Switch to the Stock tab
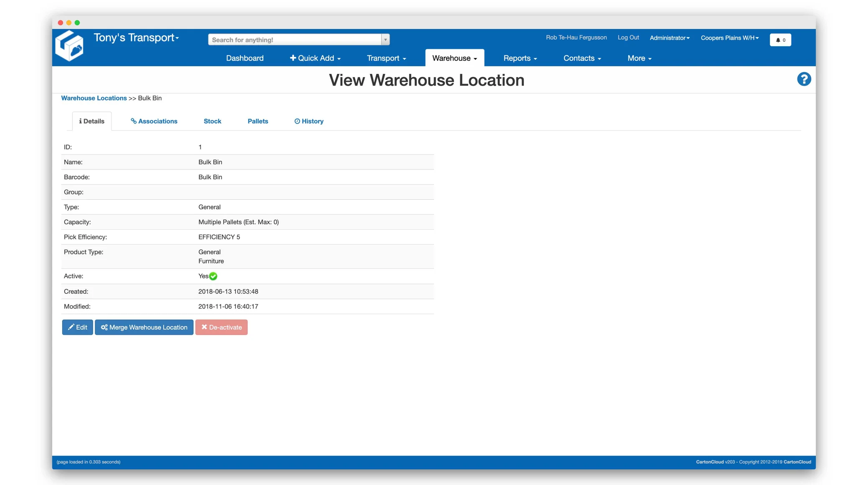Image resolution: width=868 pixels, height=485 pixels. tap(212, 121)
